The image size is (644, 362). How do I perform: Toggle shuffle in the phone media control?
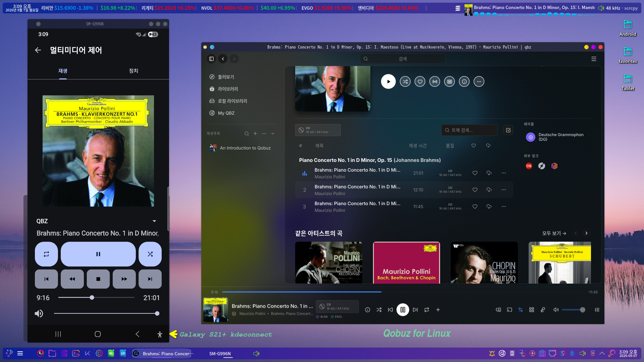(150, 254)
